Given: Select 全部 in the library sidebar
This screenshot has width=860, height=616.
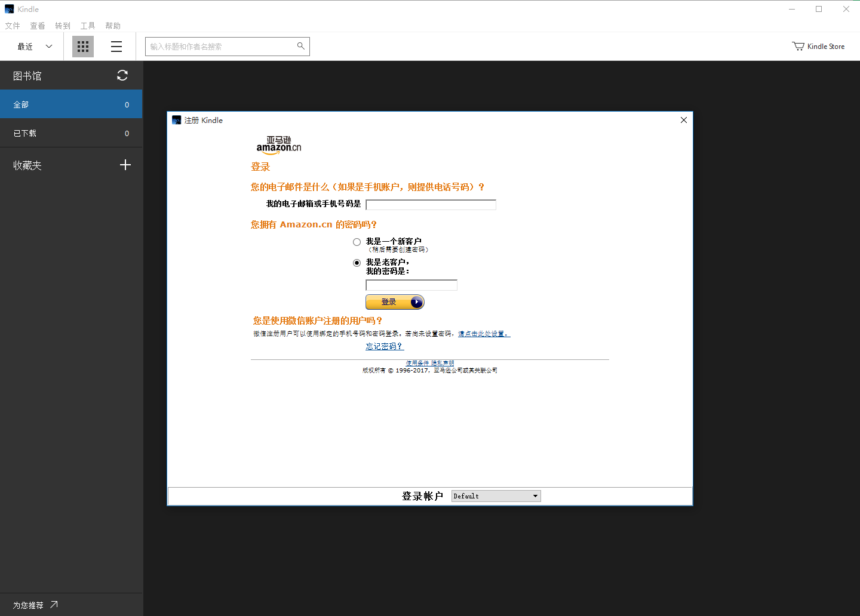Looking at the screenshot, I should (71, 104).
